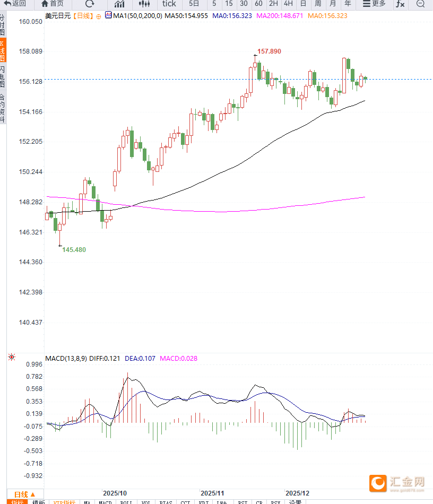Click the 返回 back arrow button
433x504 pixels.
pyautogui.click(x=15, y=4)
